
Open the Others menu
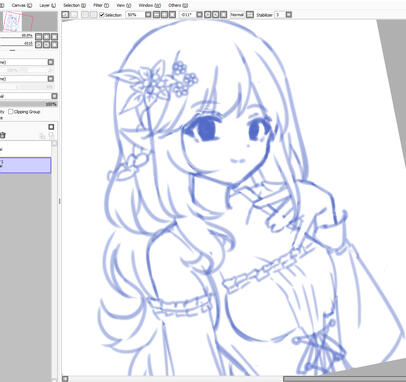pyautogui.click(x=178, y=5)
